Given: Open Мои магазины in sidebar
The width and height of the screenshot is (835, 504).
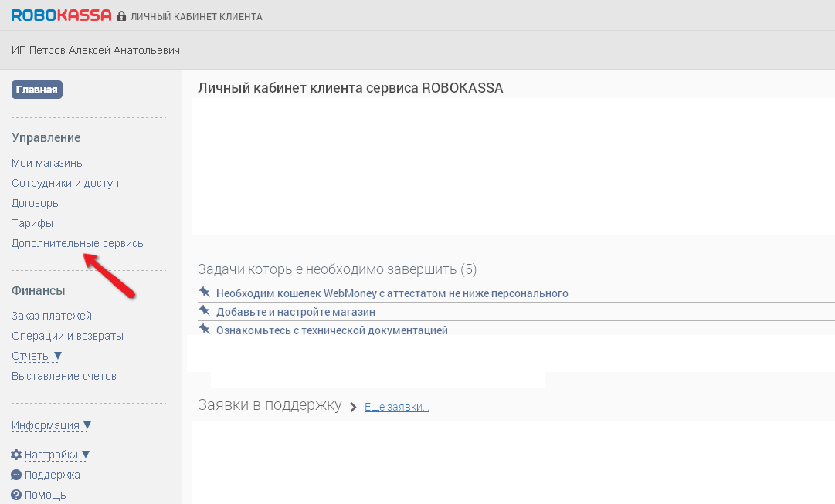Looking at the screenshot, I should (x=48, y=163).
